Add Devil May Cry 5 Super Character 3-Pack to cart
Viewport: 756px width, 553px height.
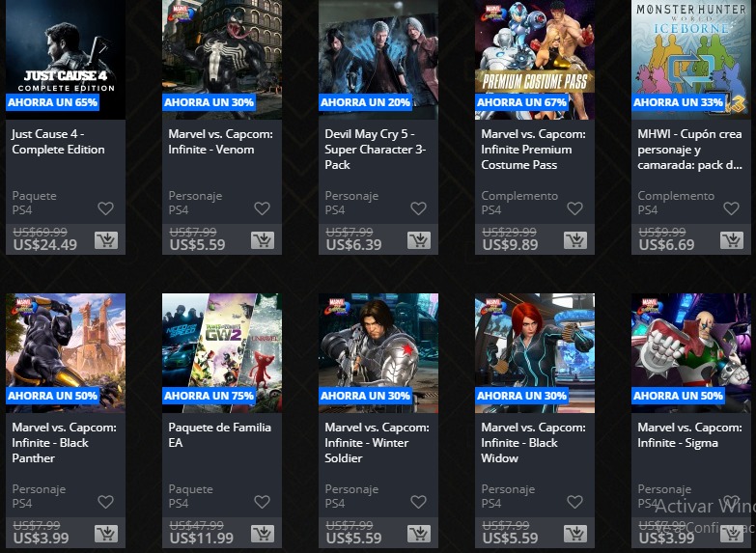[419, 240]
